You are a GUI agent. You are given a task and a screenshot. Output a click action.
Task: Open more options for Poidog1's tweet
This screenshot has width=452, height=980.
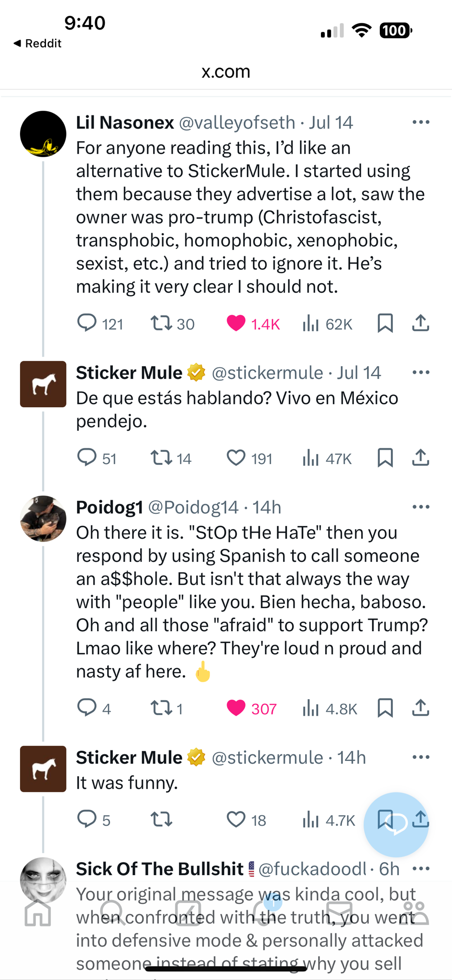[420, 507]
